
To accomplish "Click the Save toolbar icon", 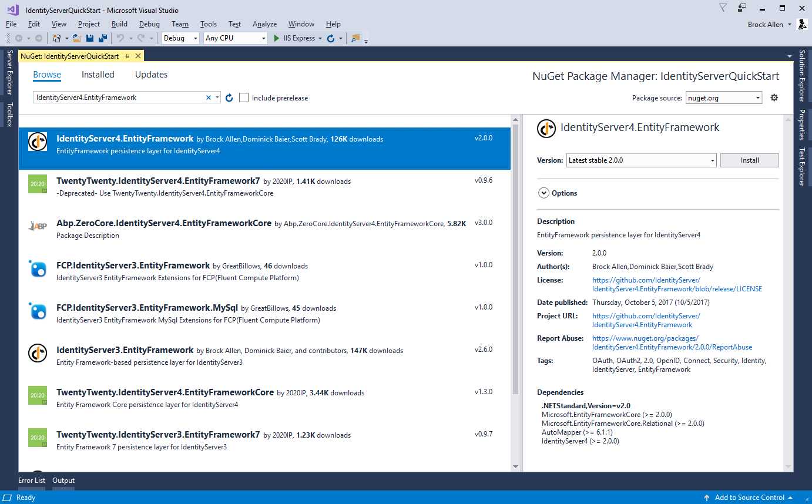I will pos(90,38).
